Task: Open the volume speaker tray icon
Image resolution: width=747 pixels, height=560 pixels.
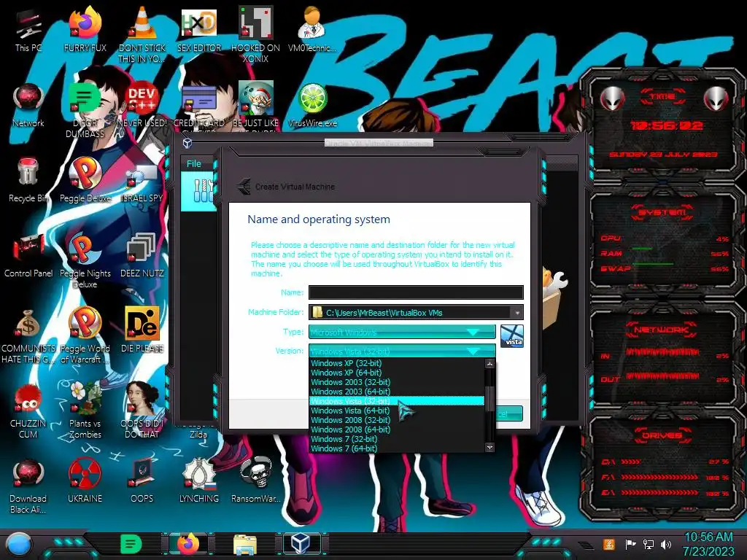Action: (666, 544)
